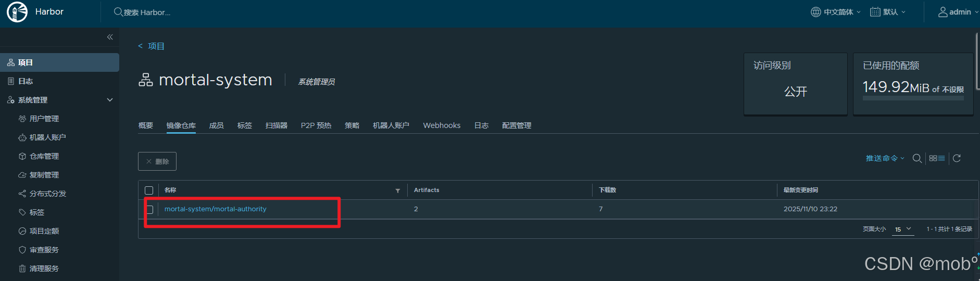Click the 下载数 column header
This screenshot has height=281, width=980.
click(608, 190)
